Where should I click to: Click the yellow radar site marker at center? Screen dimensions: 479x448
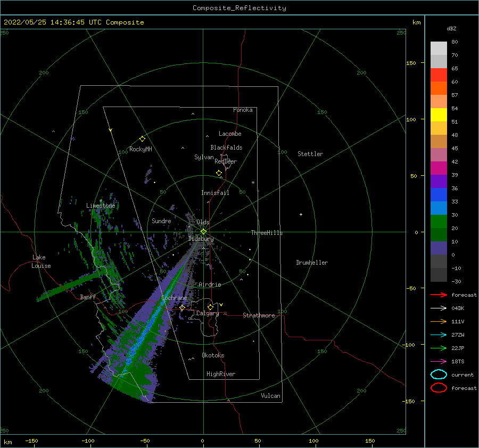coord(203,232)
